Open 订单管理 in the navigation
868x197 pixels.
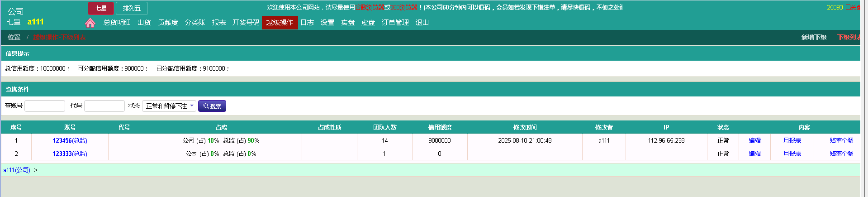[x=395, y=23]
